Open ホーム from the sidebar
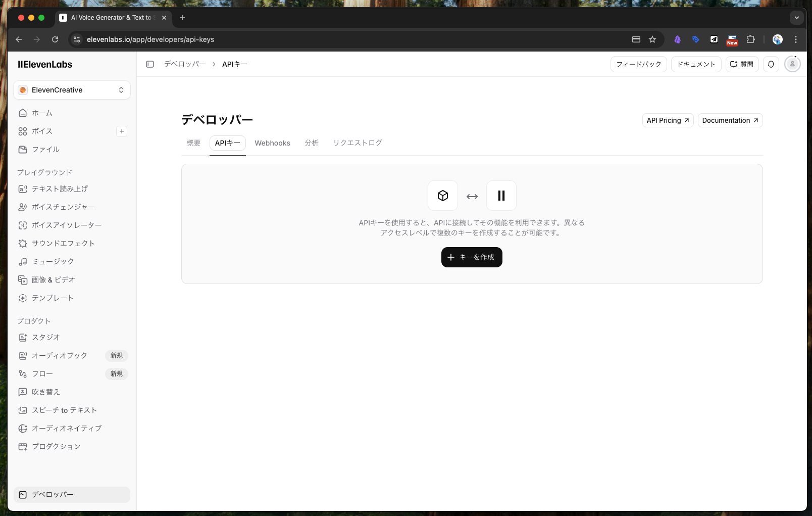Screen dimensions: 812x516 pyautogui.click(x=42, y=113)
